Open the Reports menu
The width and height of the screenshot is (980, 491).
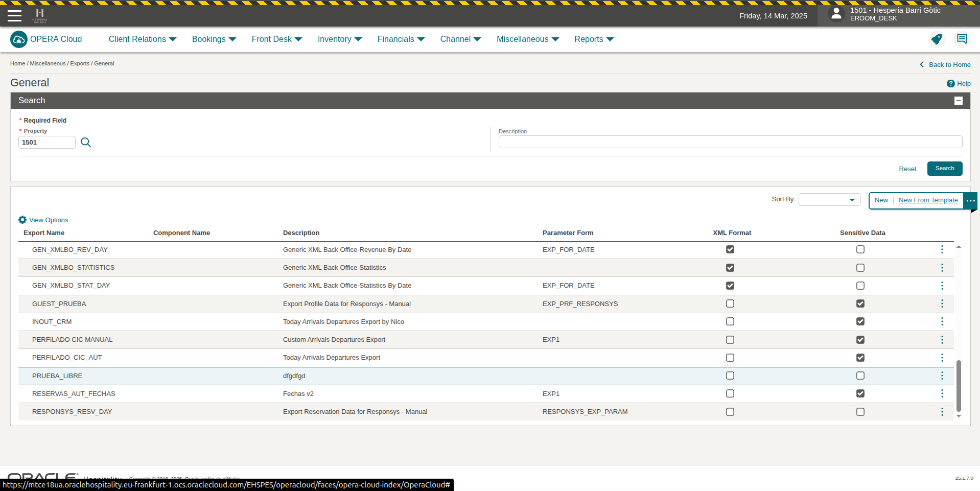point(593,39)
